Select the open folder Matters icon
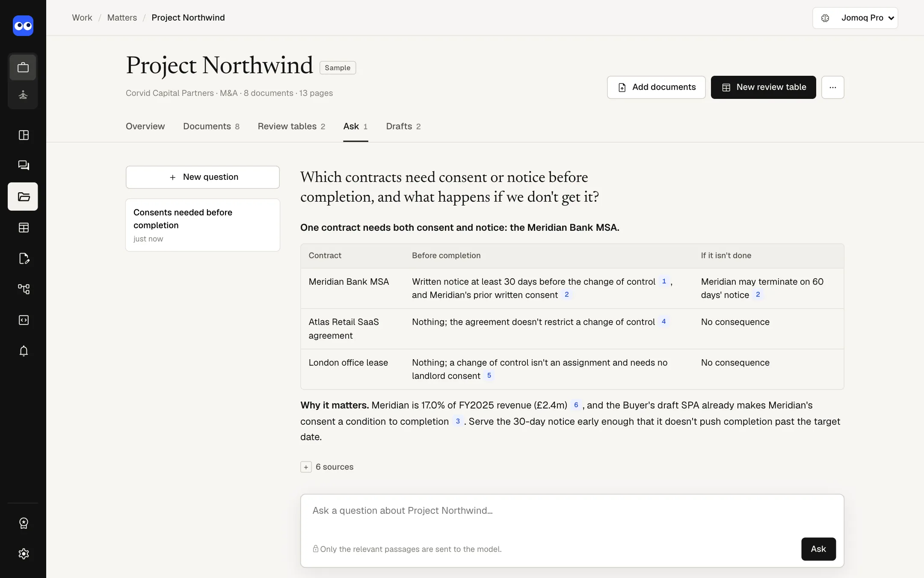This screenshot has height=578, width=924. 23,197
